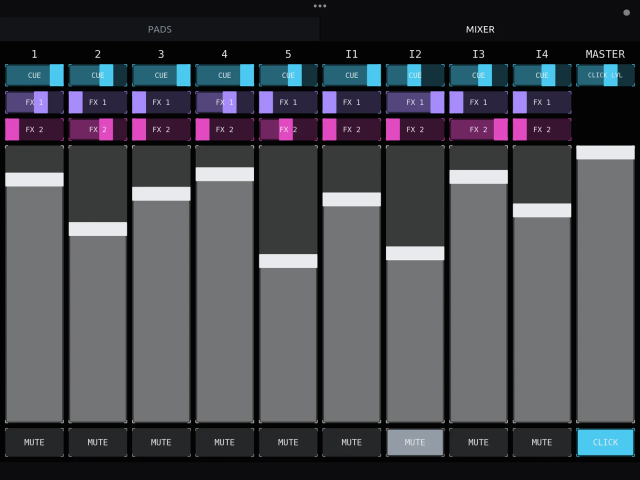Click channel 2 volume fader handle
The image size is (640, 480).
pyautogui.click(x=98, y=229)
